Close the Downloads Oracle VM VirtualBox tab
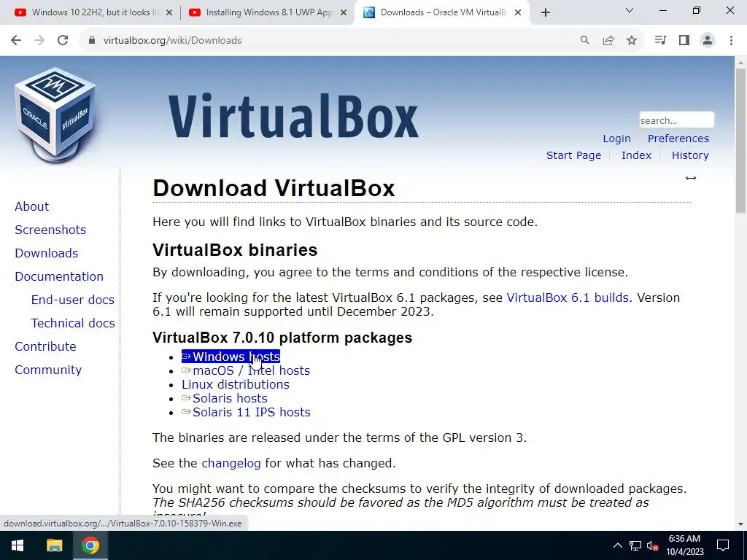Image resolution: width=747 pixels, height=560 pixels. (x=518, y=13)
